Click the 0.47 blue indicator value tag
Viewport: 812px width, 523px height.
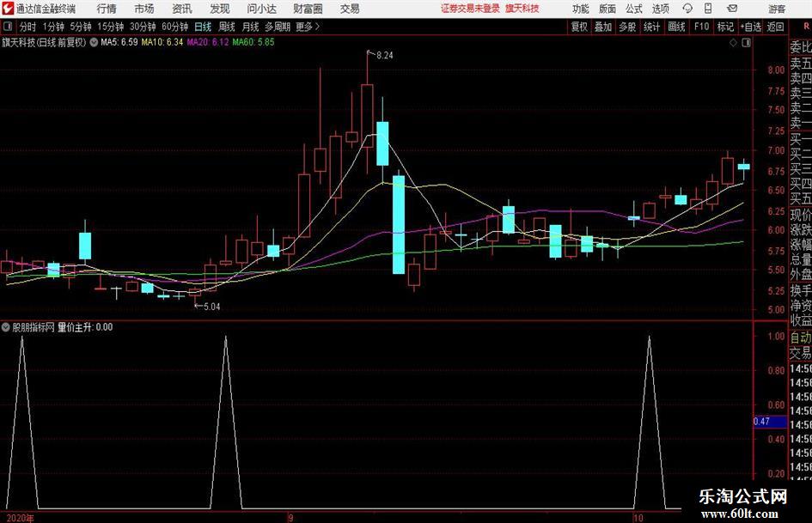pos(770,422)
